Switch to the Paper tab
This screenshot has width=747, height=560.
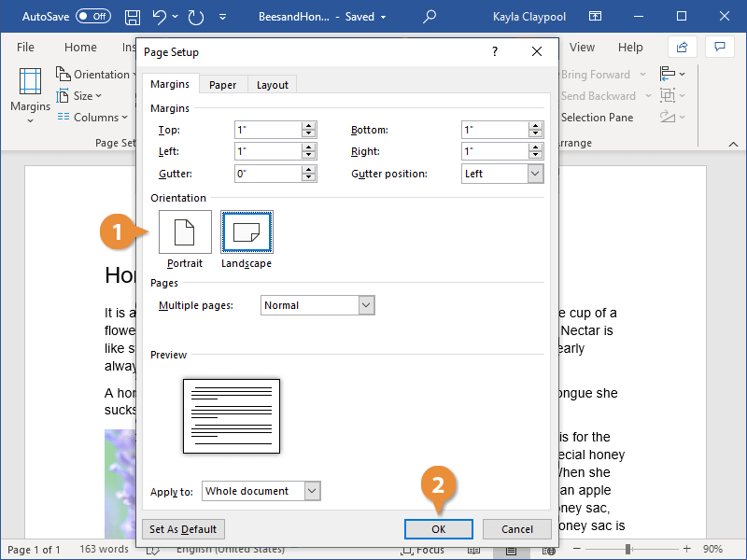coord(222,85)
